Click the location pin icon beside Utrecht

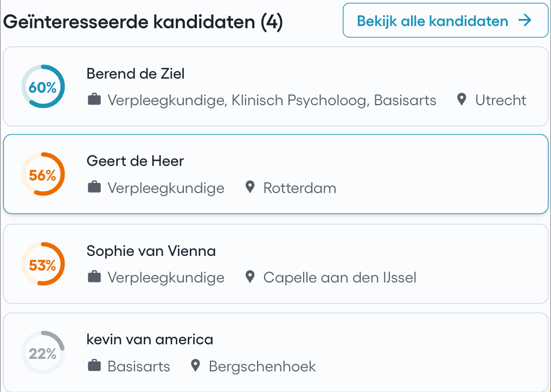pyautogui.click(x=462, y=100)
